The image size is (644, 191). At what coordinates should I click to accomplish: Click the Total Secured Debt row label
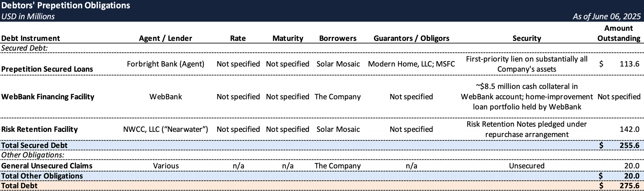[x=34, y=145]
